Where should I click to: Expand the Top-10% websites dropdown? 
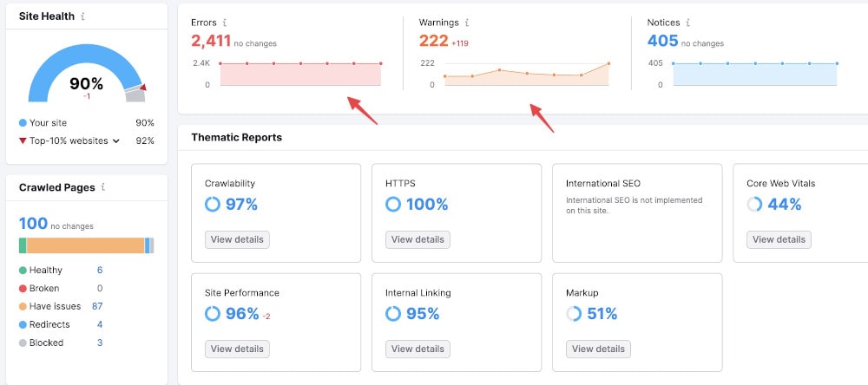(115, 141)
